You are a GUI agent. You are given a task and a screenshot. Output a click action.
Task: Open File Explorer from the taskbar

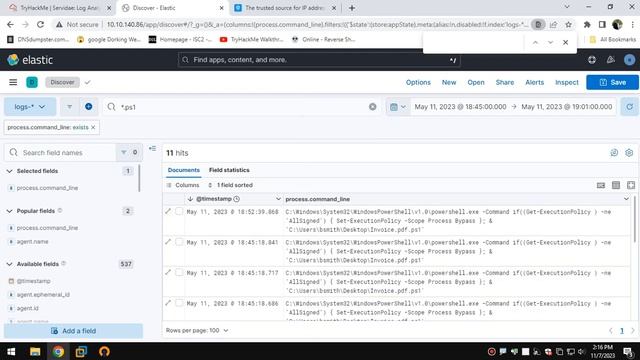point(35,351)
